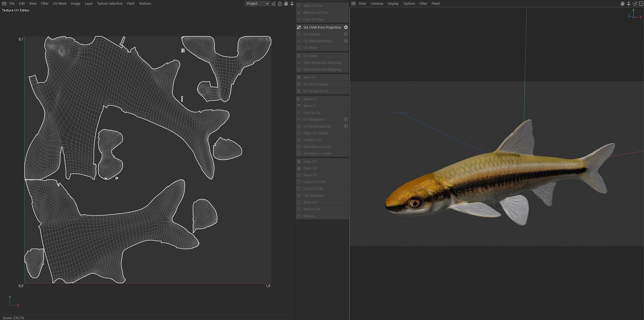Open the 3D viewport hamburger menu

click(353, 3)
